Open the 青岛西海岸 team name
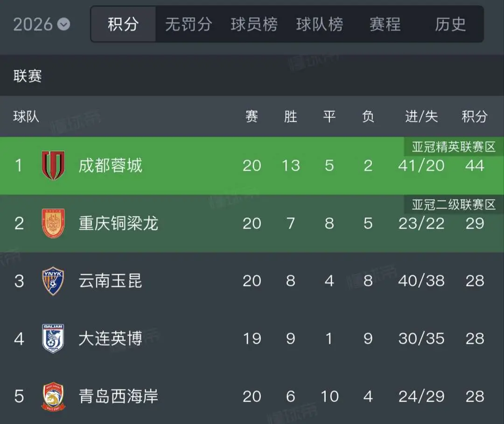Screen dimensions: 504x424 pos(118,396)
